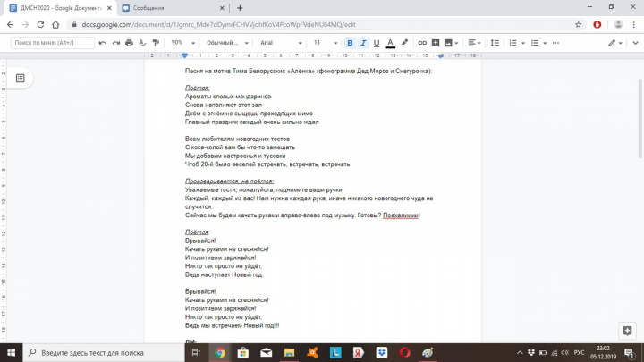Open Chrome from the taskbar

pos(220,352)
